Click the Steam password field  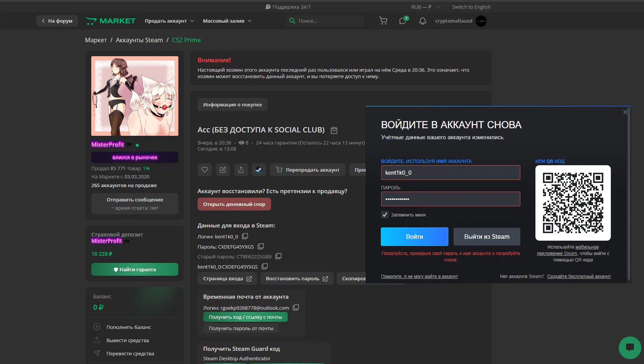pos(451,199)
